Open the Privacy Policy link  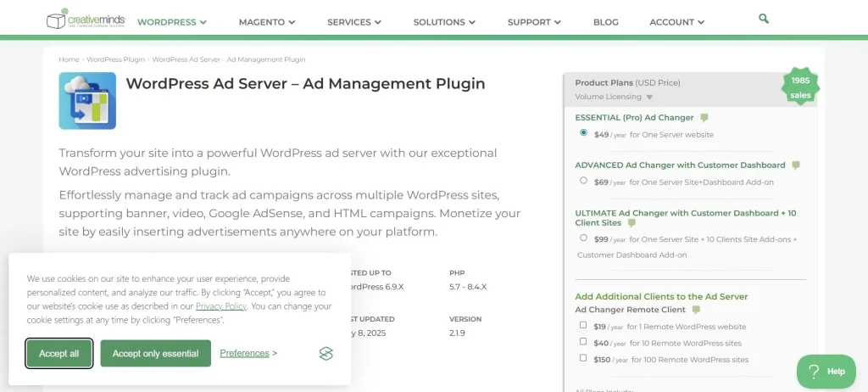coord(221,306)
